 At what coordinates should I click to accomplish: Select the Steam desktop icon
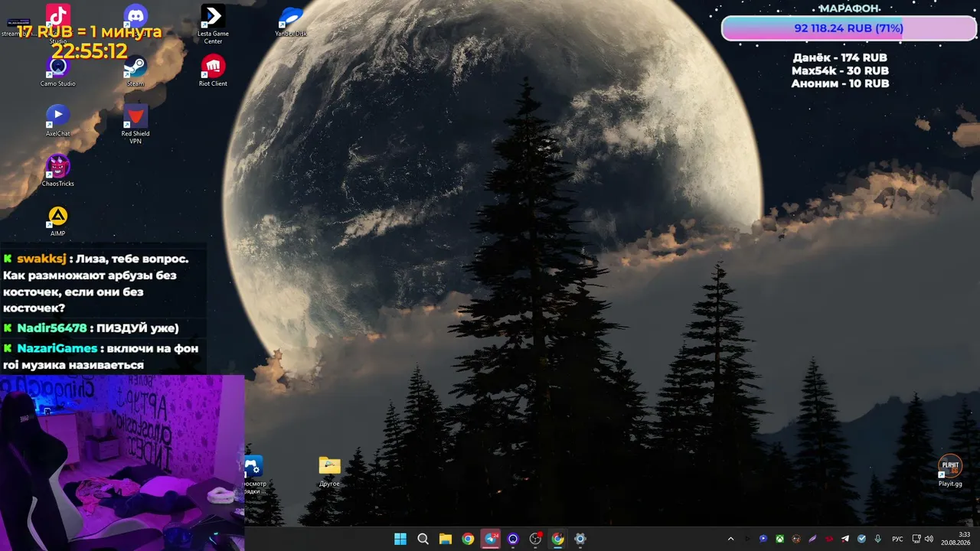click(x=136, y=71)
